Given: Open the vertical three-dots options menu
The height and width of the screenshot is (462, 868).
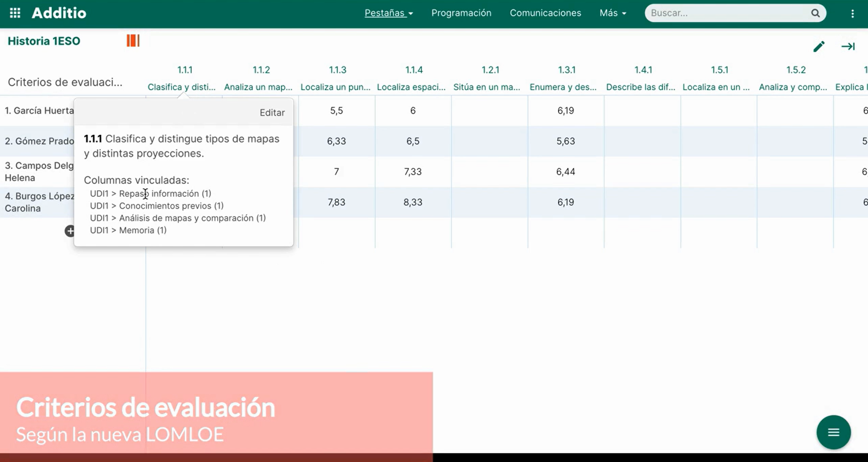Looking at the screenshot, I should point(852,14).
